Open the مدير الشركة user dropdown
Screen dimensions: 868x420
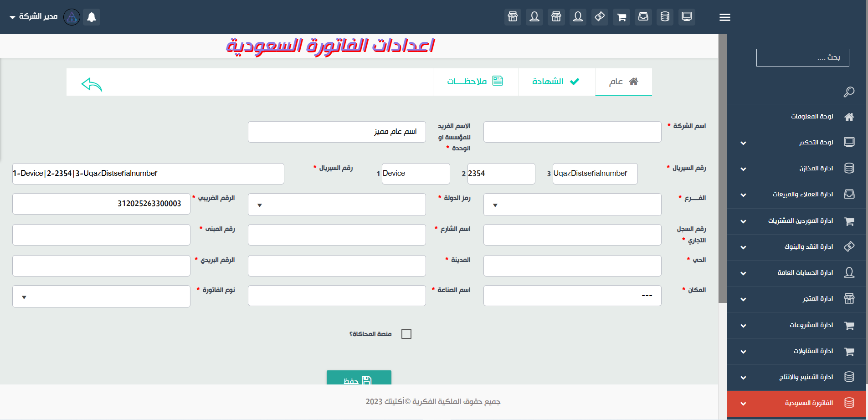[34, 17]
